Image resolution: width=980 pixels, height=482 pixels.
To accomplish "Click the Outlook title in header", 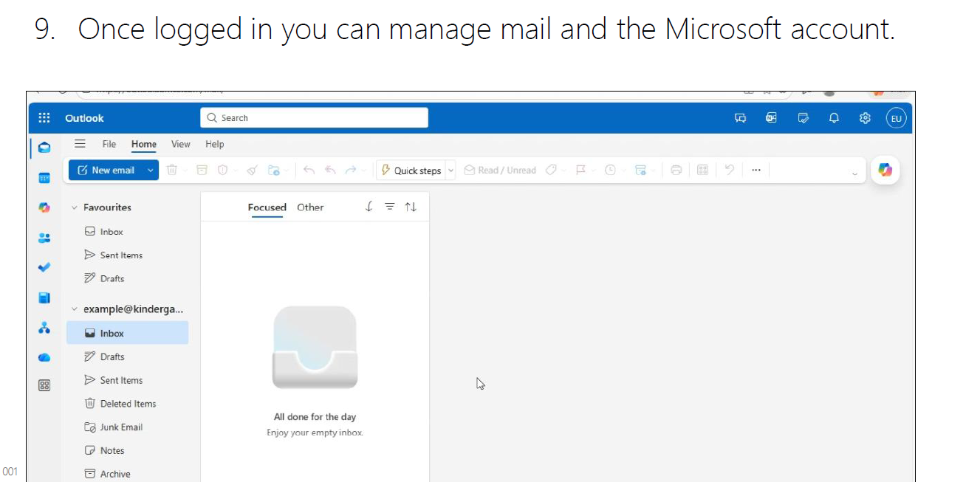I will click(x=84, y=118).
